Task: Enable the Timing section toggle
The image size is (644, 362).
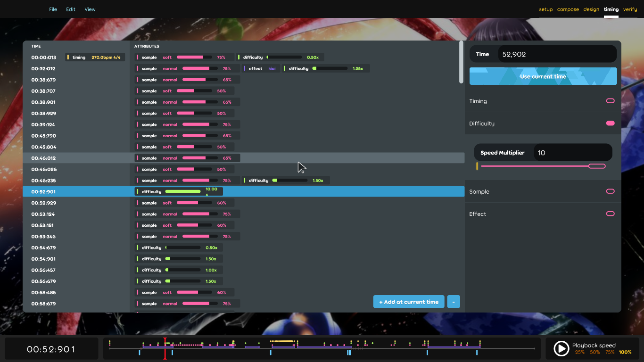Action: 610,101
